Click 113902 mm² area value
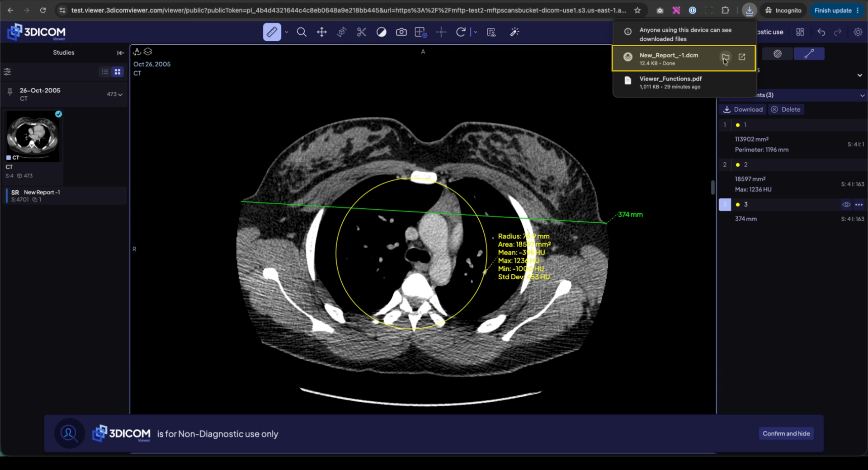 tap(752, 139)
